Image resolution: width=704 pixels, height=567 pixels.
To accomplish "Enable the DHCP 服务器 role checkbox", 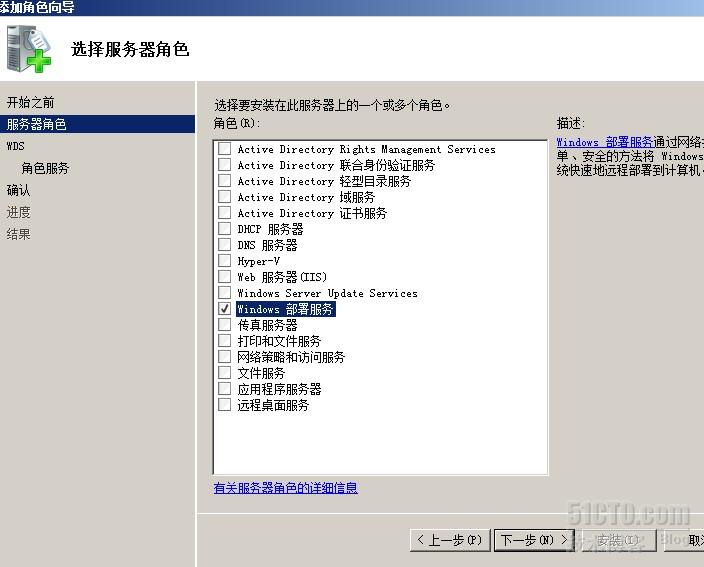I will tap(224, 229).
